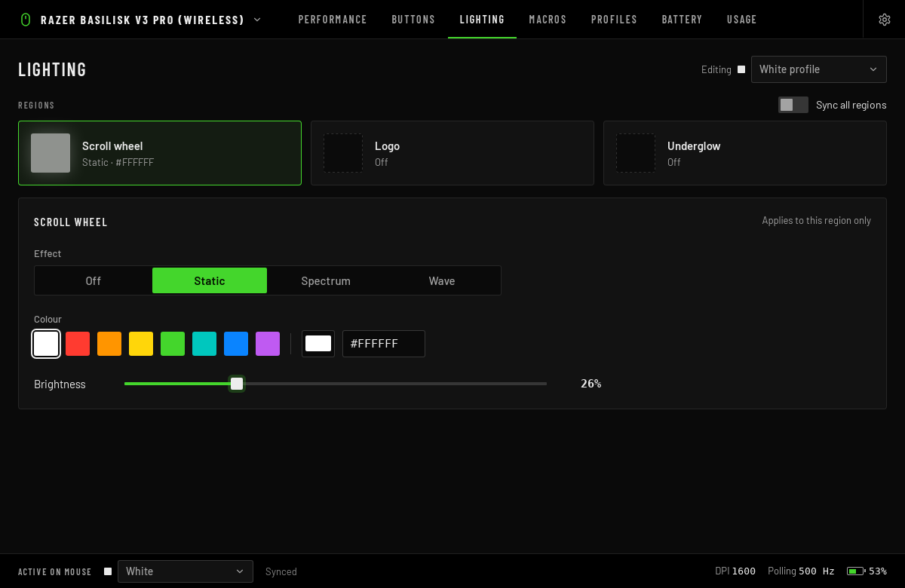Image resolution: width=905 pixels, height=588 pixels.
Task: Pick the teal colour swatch
Action: tap(204, 344)
